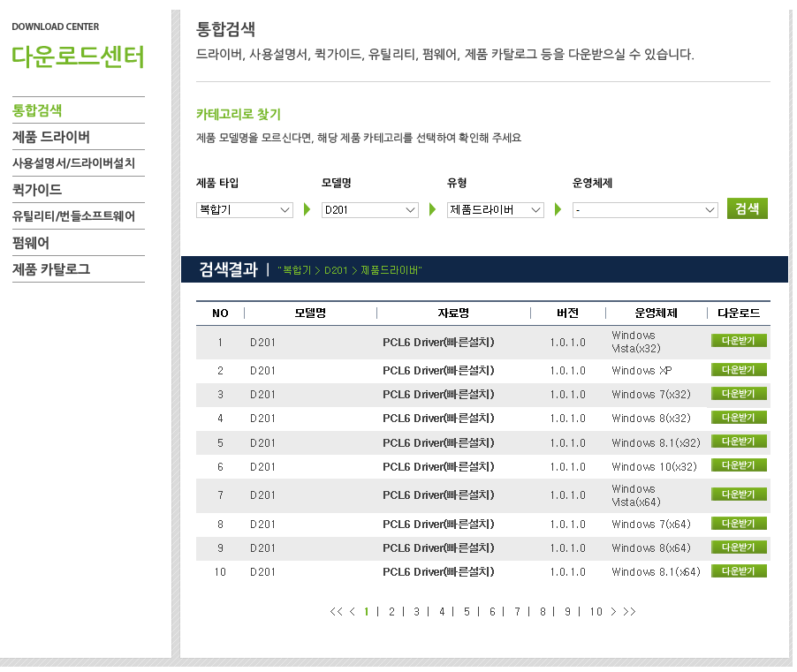797x672 pixels.
Task: Go to previous page with <
Action: tap(353, 612)
